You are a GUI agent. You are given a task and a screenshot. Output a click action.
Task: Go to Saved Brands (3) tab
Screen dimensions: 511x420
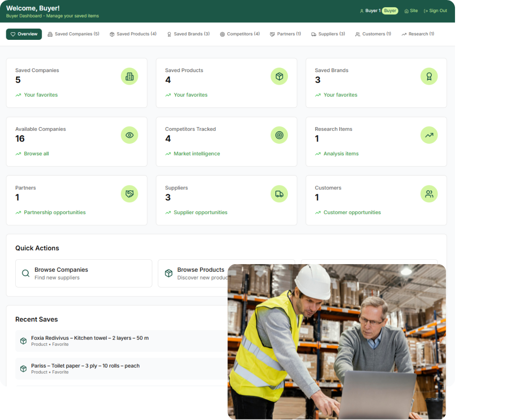pyautogui.click(x=189, y=34)
